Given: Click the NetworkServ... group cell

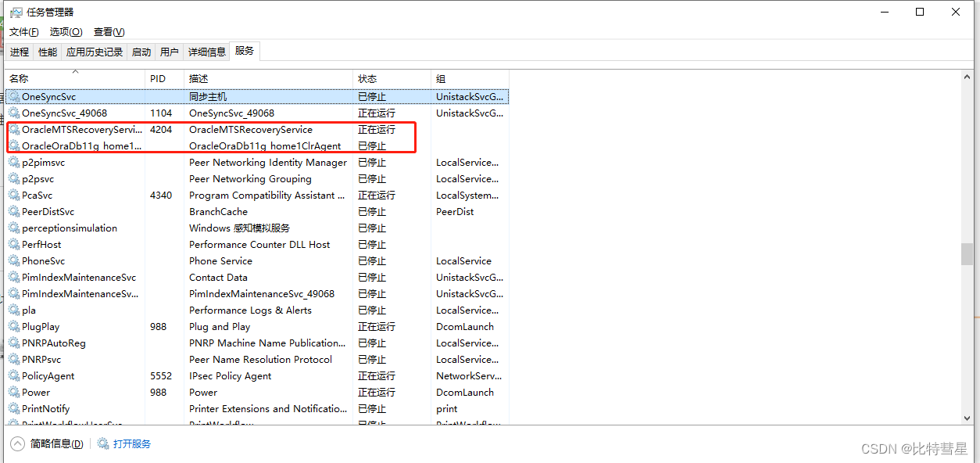Looking at the screenshot, I should tap(470, 376).
